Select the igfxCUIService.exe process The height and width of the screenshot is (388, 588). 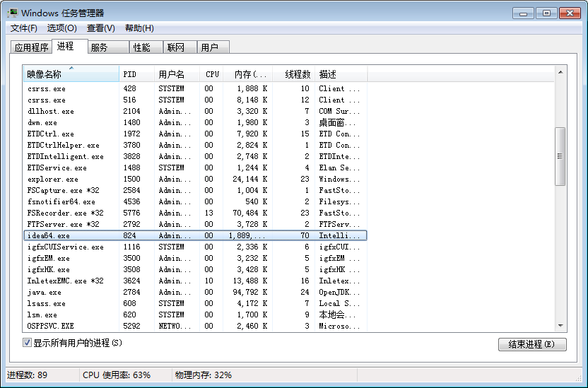(195, 247)
